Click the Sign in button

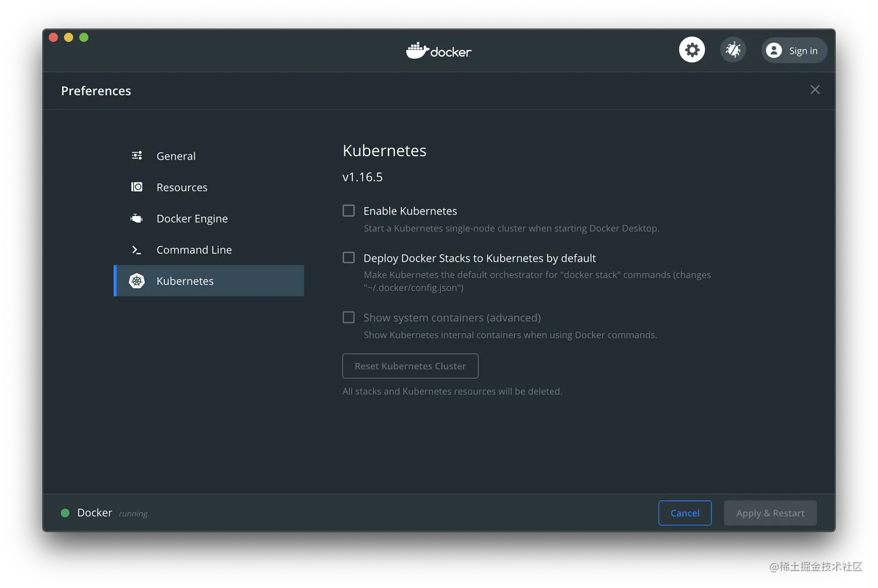(x=794, y=50)
